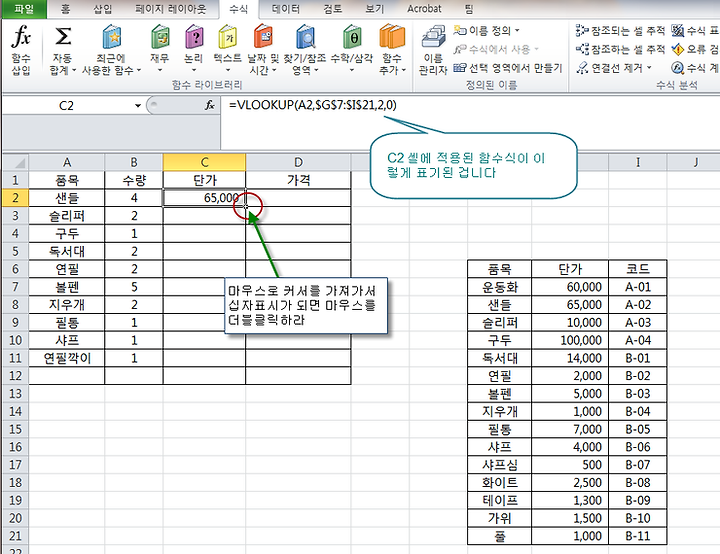Open the Name Box dropdown arrow
Image resolution: width=720 pixels, height=554 pixels.
coord(137,106)
